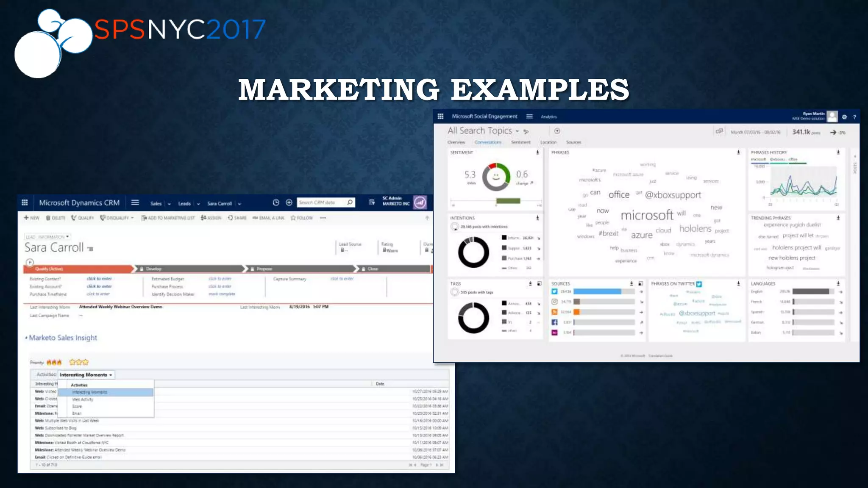Click the Marketo priority flame icons

point(54,362)
